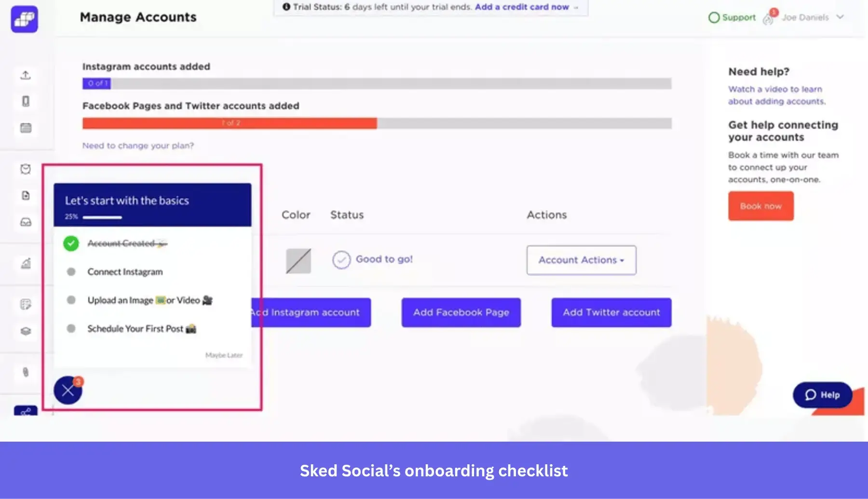Select the Upload icon in the sidebar
This screenshot has height=499, width=868.
(26, 75)
